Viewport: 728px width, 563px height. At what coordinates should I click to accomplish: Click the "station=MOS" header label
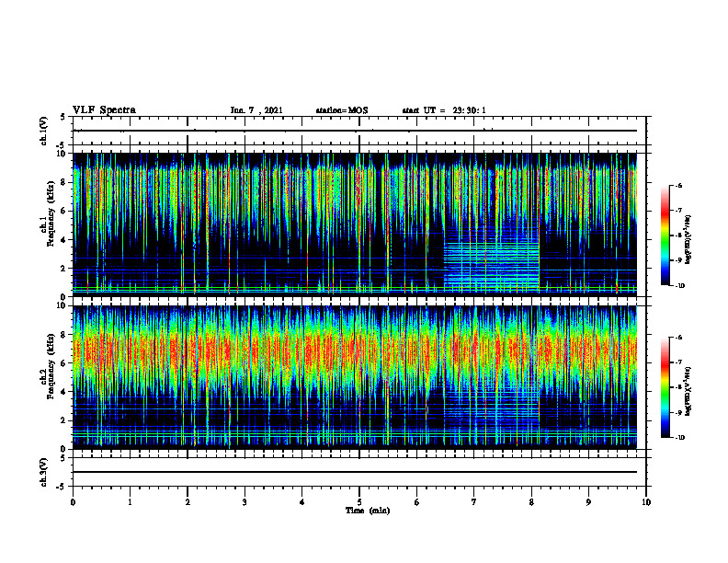point(342,110)
